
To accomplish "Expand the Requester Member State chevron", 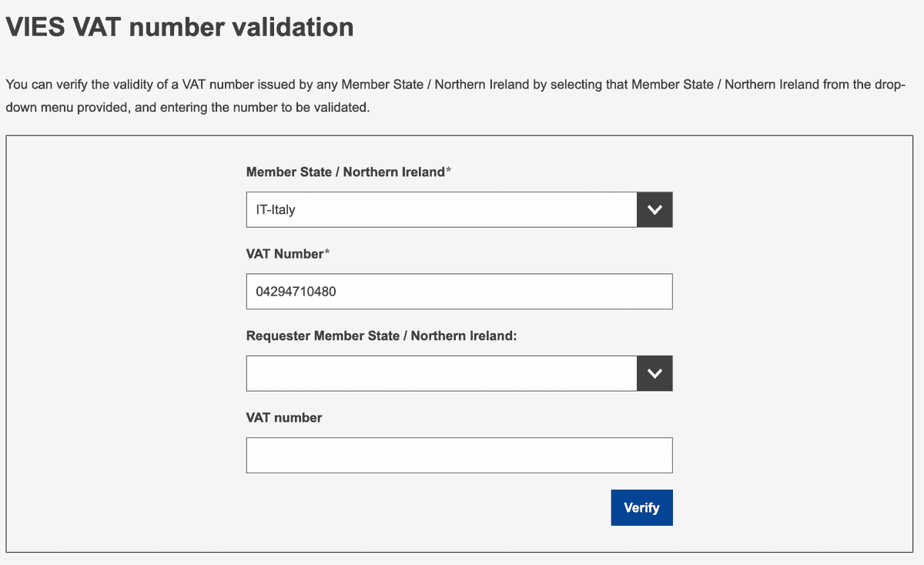I will (x=654, y=373).
